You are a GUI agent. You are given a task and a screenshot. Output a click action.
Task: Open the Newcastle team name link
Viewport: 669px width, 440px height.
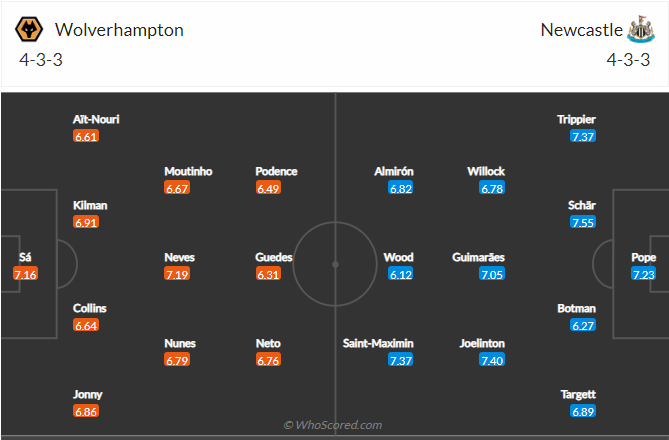coord(580,30)
